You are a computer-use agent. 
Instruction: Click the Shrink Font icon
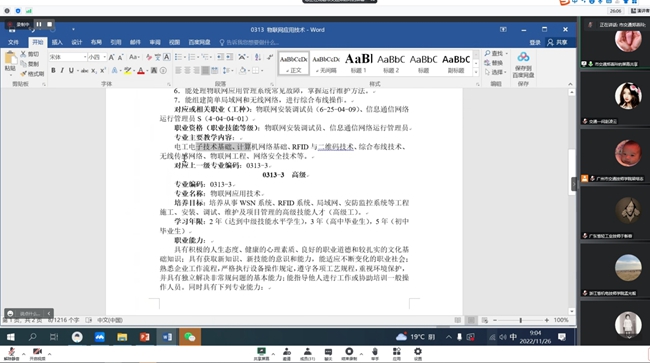(x=120, y=57)
